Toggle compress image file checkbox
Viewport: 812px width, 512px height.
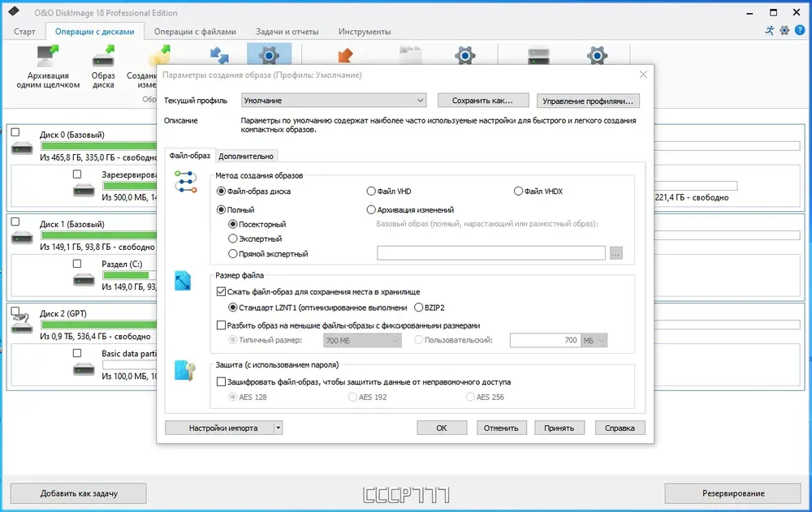coord(221,291)
